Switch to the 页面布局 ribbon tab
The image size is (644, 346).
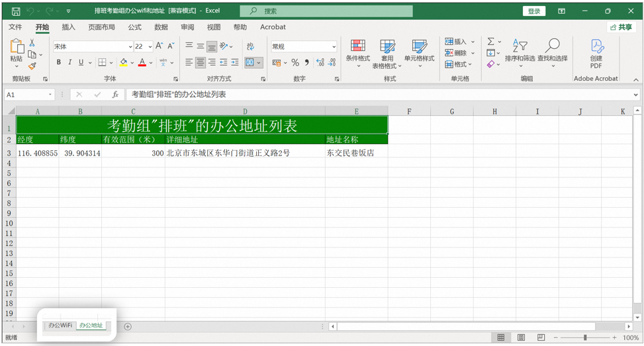(101, 27)
